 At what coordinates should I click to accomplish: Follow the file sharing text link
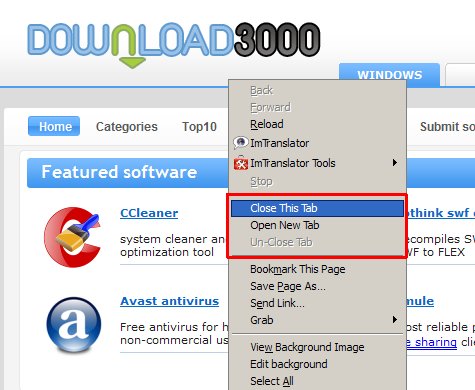pos(432,342)
